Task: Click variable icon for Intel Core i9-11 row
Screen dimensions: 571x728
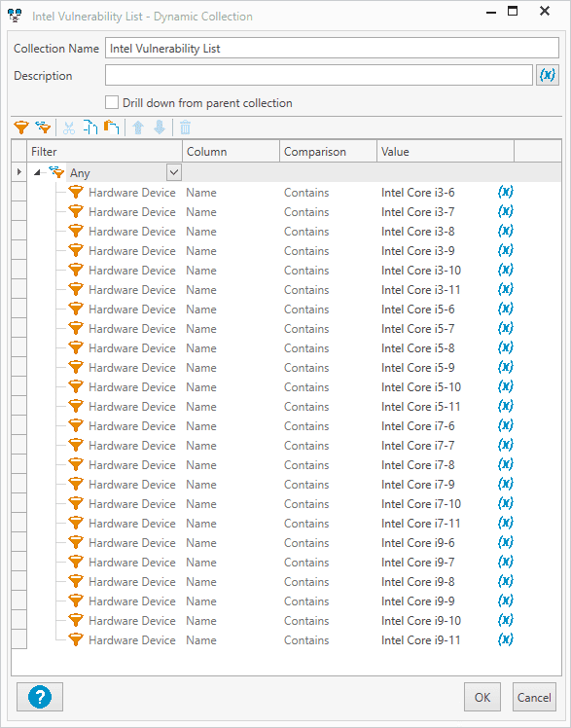Action: 505,639
